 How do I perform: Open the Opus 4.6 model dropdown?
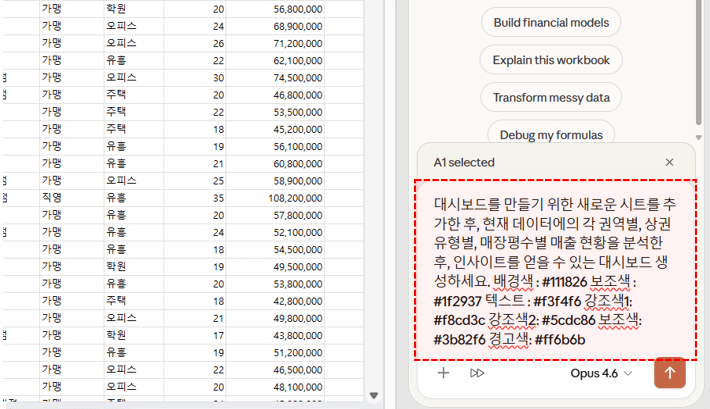[x=601, y=373]
